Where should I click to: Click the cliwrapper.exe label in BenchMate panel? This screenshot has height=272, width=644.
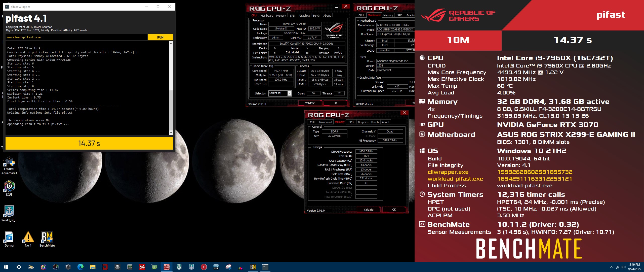(448, 172)
